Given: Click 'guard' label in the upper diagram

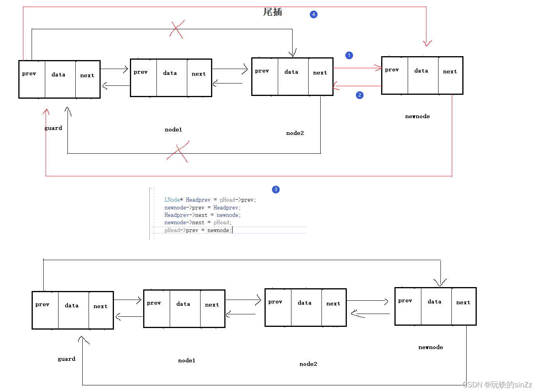Looking at the screenshot, I should 53,128.
